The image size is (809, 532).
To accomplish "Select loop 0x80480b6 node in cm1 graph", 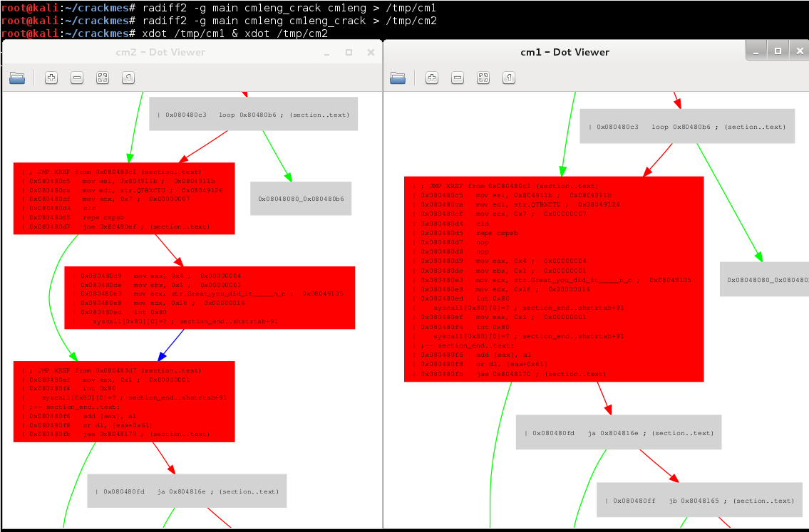I will [x=687, y=126].
